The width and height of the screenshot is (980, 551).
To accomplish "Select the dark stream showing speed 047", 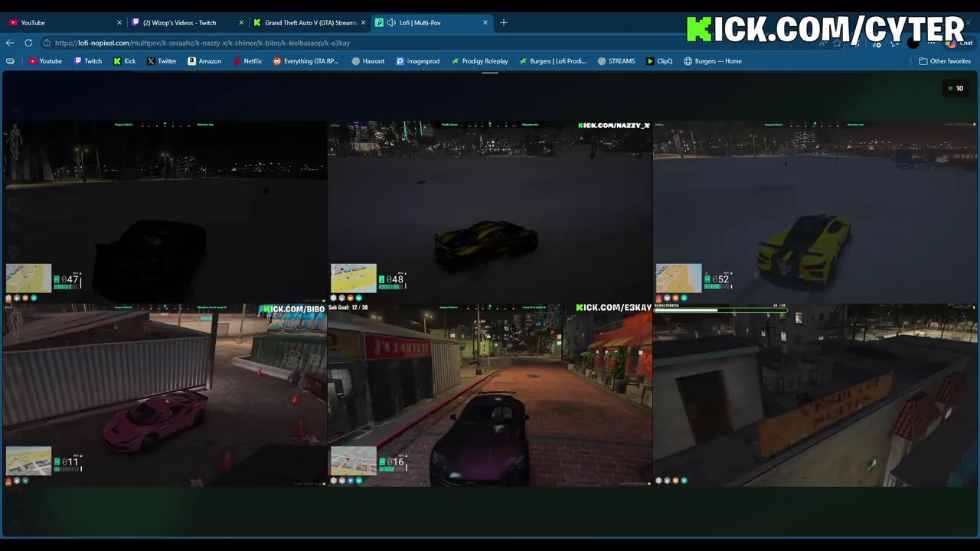I will coord(165,212).
